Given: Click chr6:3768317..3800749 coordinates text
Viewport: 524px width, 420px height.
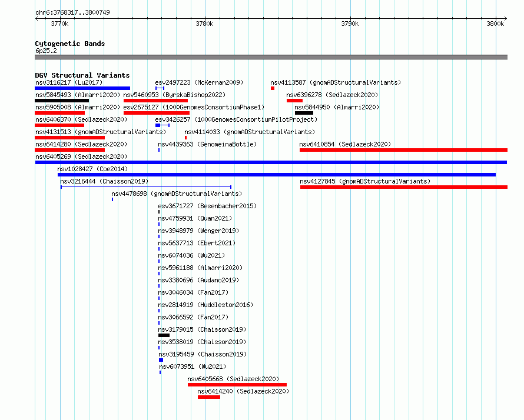Looking at the screenshot, I should pos(72,12).
